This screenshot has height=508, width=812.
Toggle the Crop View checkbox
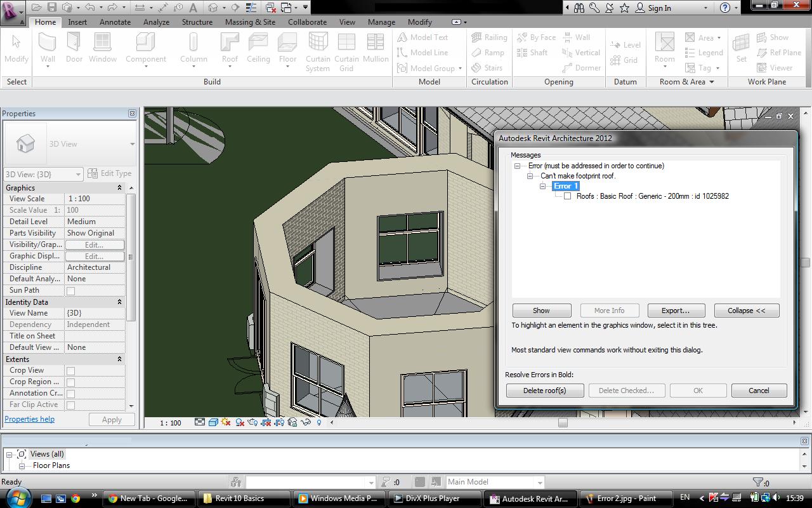[x=71, y=371]
